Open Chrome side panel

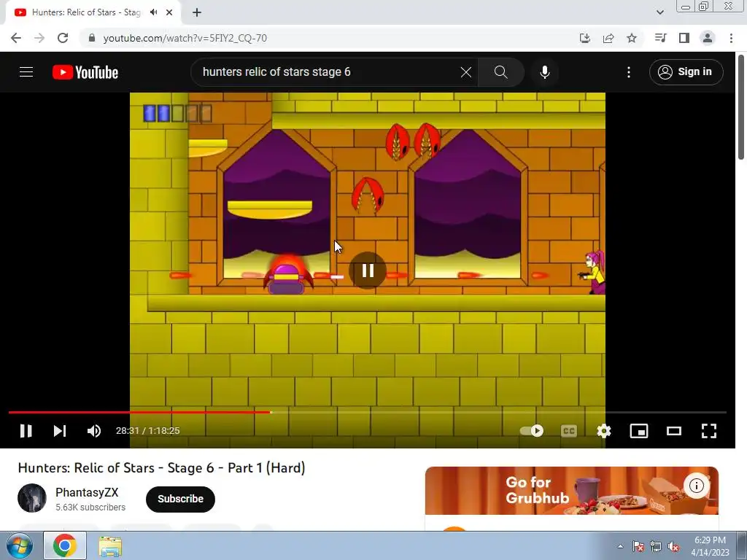tap(684, 38)
